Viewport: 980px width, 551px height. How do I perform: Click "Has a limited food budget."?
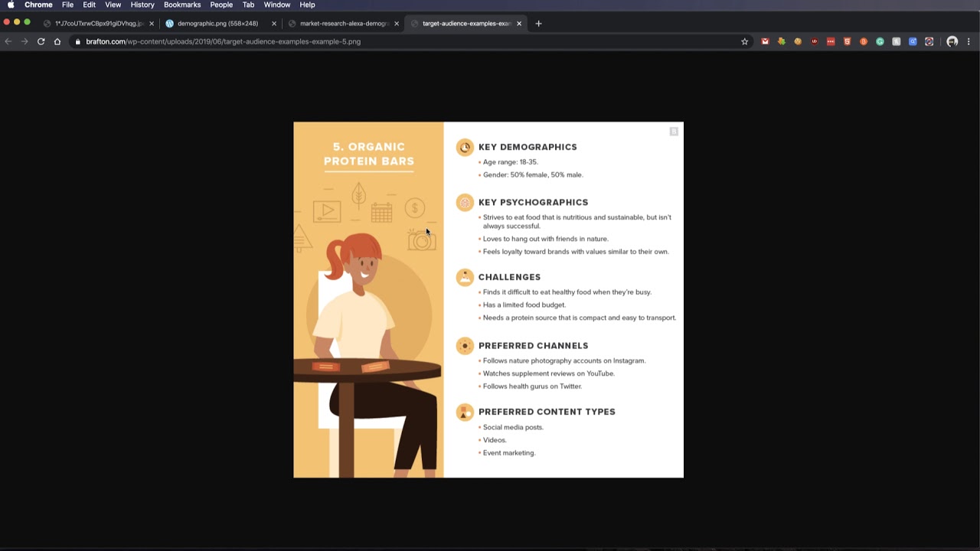tap(524, 305)
